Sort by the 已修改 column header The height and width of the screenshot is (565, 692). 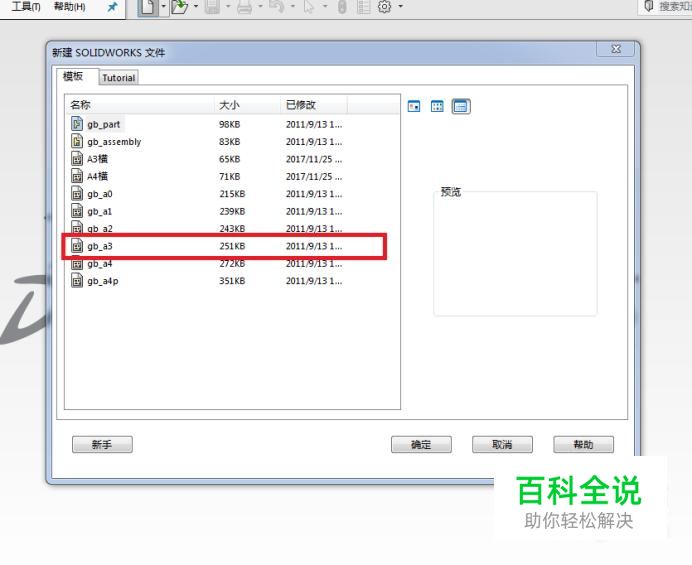tap(314, 105)
